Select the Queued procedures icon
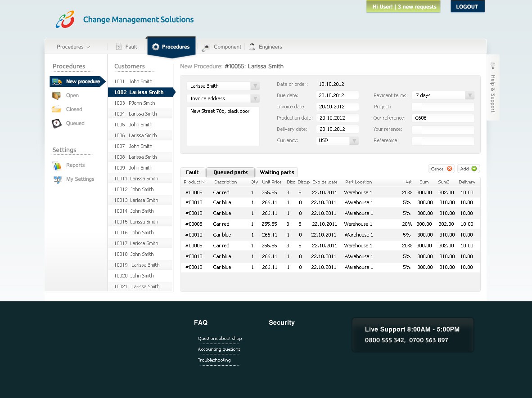This screenshot has height=398, width=532. (57, 123)
